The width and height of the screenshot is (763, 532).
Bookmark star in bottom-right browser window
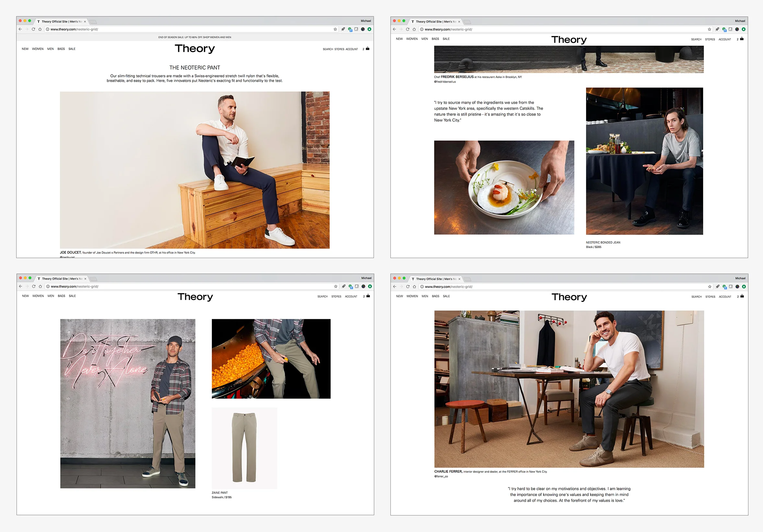(710, 287)
